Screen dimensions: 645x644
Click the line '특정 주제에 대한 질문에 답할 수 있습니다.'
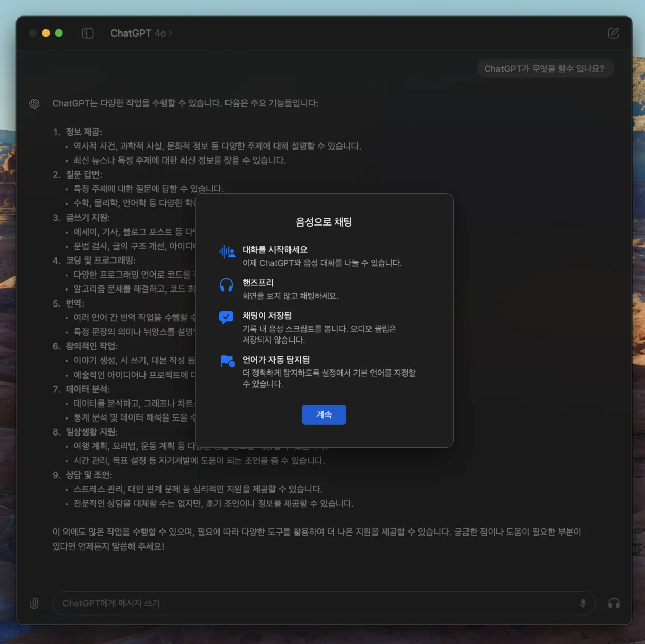149,189
